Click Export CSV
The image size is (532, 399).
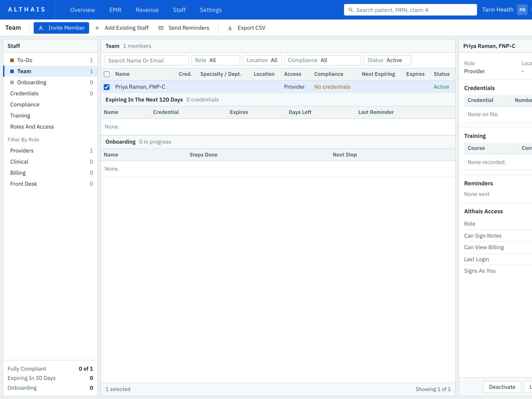pos(246,28)
